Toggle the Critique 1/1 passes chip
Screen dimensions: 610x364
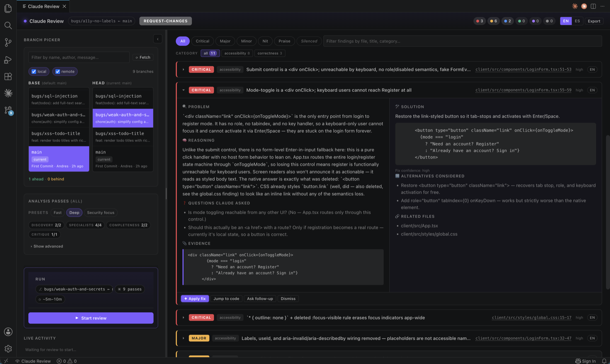pos(44,235)
